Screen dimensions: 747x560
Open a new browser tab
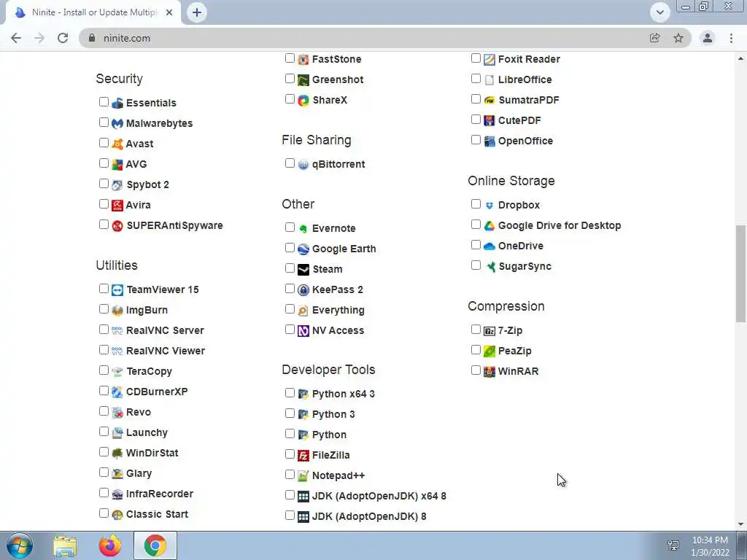click(x=197, y=12)
